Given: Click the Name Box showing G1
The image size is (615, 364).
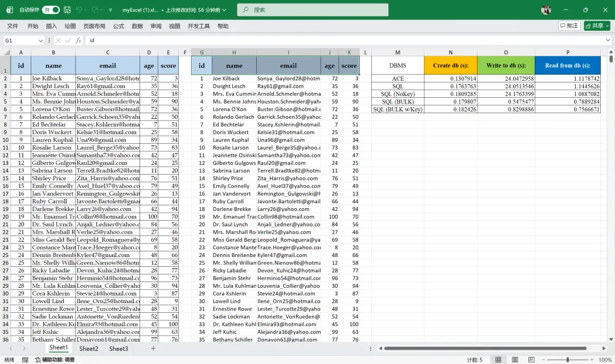Looking at the screenshot, I should pyautogui.click(x=20, y=40).
